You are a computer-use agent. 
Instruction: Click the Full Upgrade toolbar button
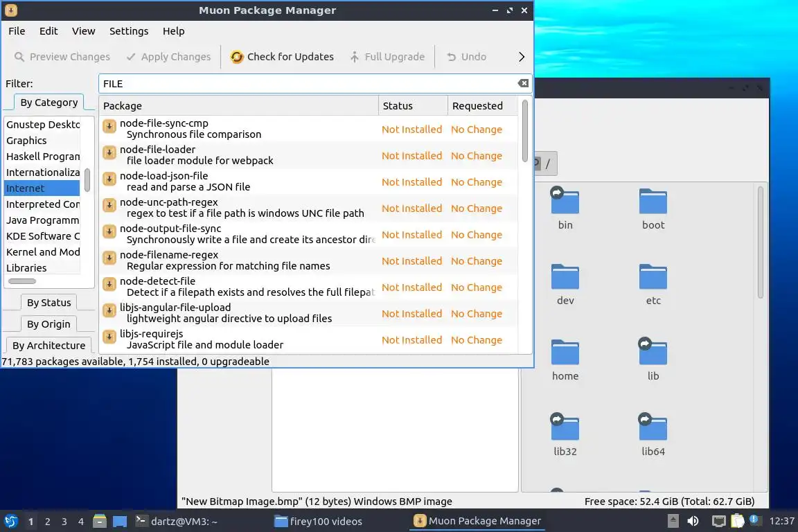click(387, 57)
